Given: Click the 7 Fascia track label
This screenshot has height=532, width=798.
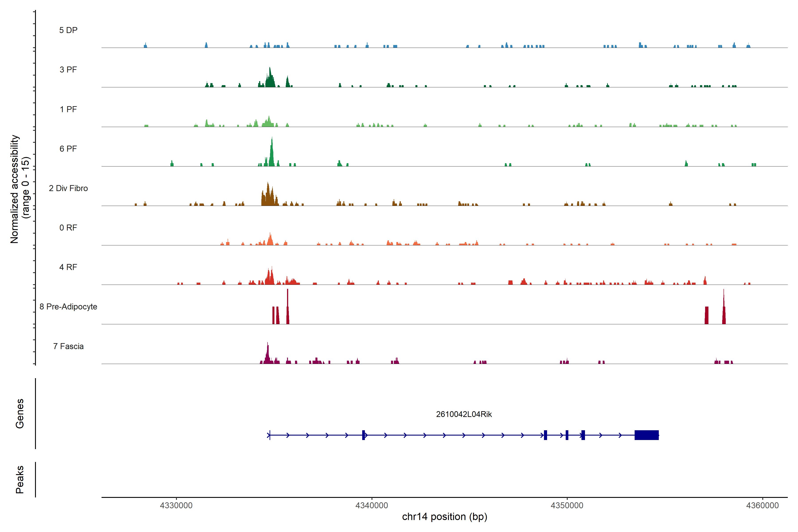Looking at the screenshot, I should (x=68, y=346).
